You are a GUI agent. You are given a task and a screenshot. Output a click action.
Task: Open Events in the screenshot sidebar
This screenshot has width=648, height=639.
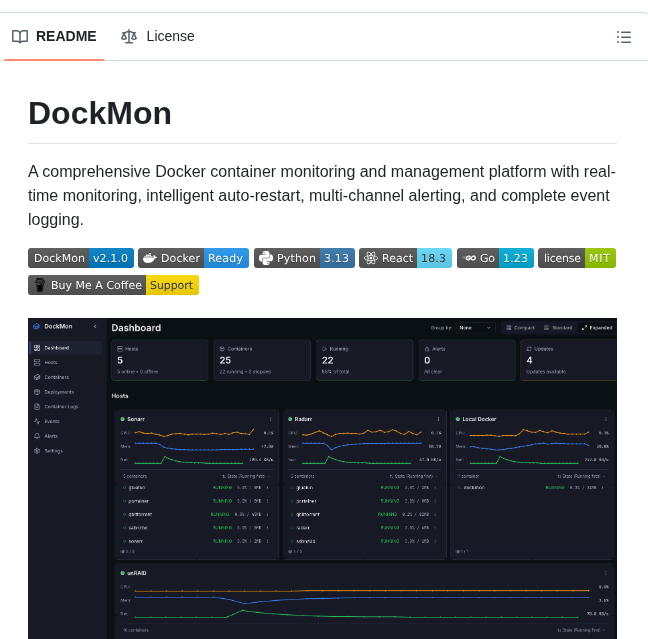[47, 421]
